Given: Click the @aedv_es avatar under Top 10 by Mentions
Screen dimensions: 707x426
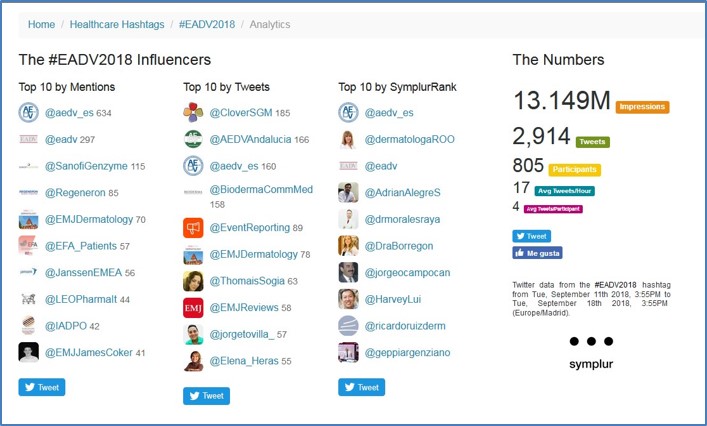Looking at the screenshot, I should [x=28, y=112].
